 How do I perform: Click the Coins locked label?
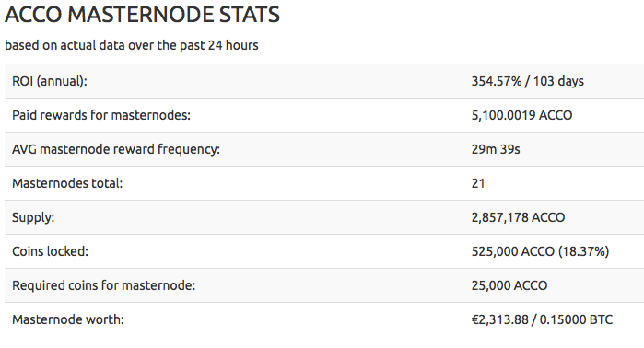50,251
